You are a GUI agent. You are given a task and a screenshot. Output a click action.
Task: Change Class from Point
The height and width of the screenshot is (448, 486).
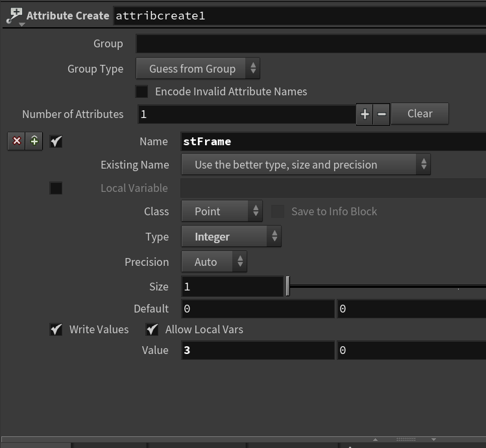click(x=222, y=211)
